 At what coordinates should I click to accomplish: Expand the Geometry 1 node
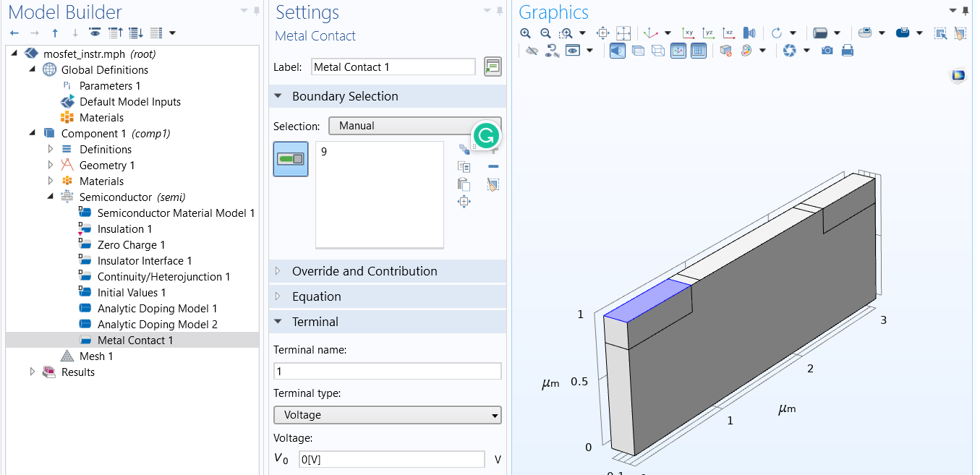click(50, 165)
